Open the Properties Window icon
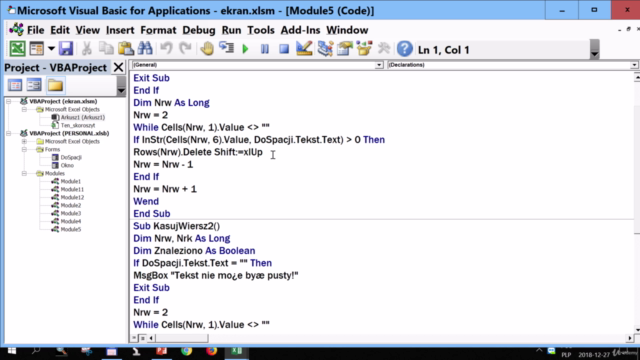 [345, 49]
